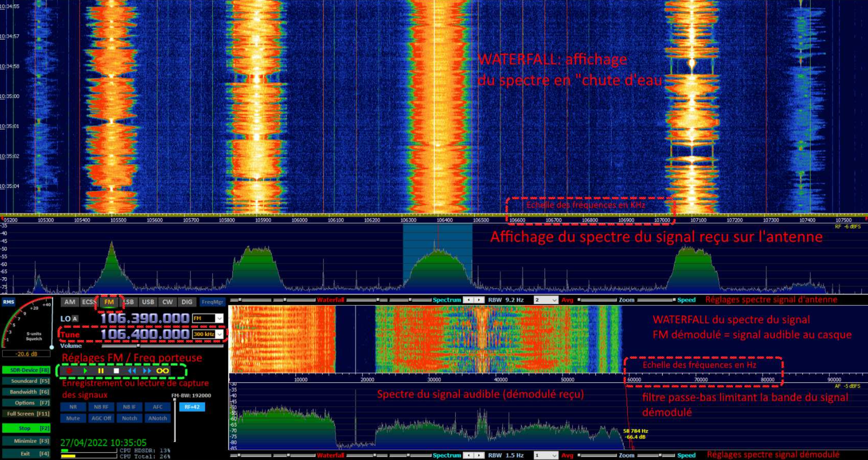Pause the capture playback icon

[102, 370]
